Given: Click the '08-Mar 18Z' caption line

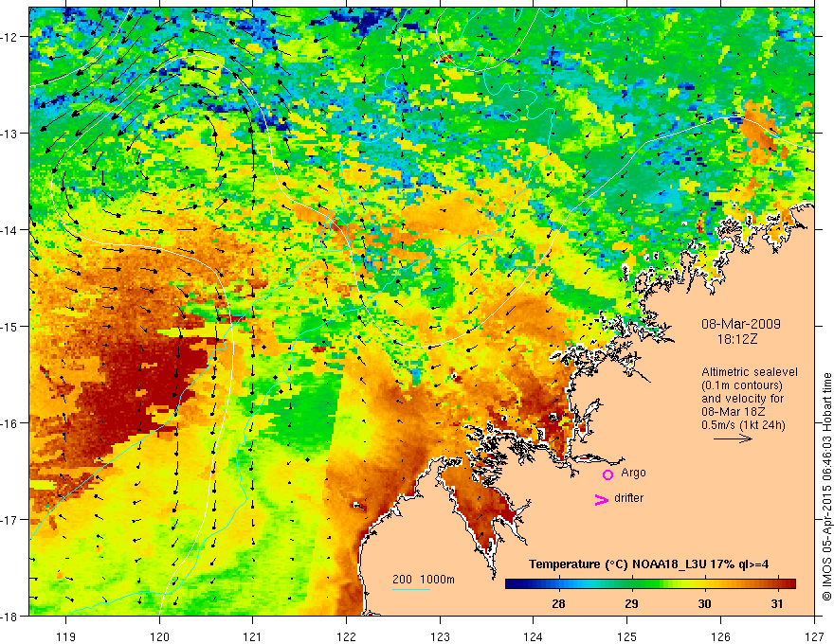Looking at the screenshot, I should 734,412.
